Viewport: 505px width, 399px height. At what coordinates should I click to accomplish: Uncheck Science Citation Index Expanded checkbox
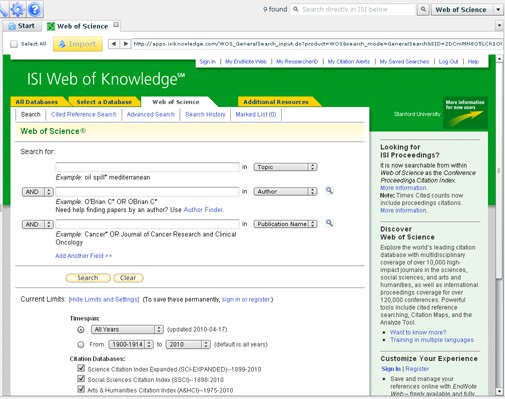click(81, 368)
